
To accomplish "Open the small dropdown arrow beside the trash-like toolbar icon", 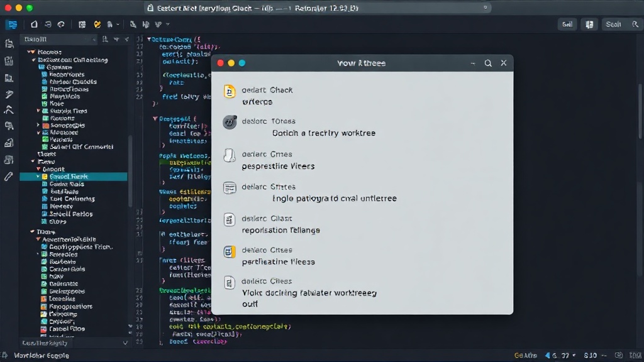I will coord(118,25).
